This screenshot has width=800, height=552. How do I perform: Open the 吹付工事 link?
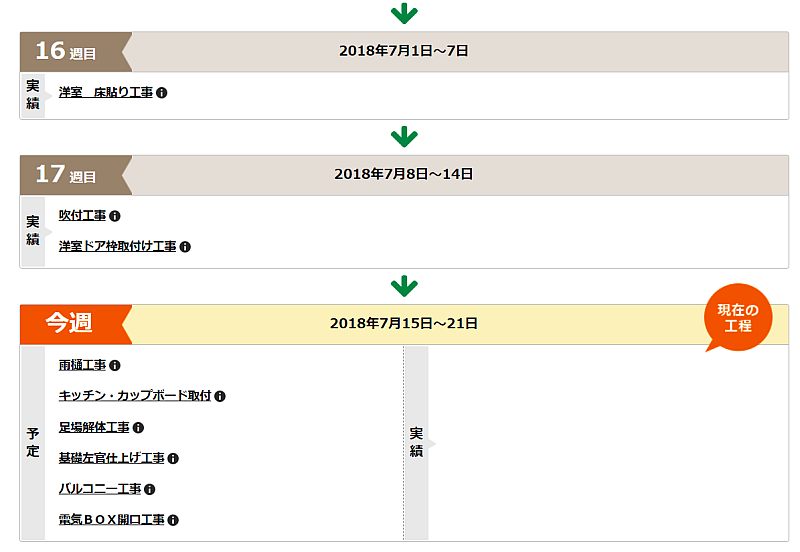pos(82,216)
